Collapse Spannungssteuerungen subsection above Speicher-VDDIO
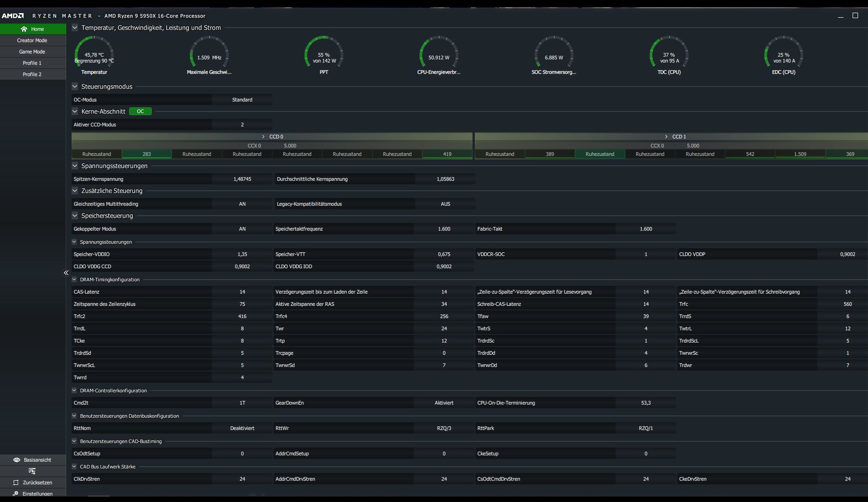 [74, 242]
